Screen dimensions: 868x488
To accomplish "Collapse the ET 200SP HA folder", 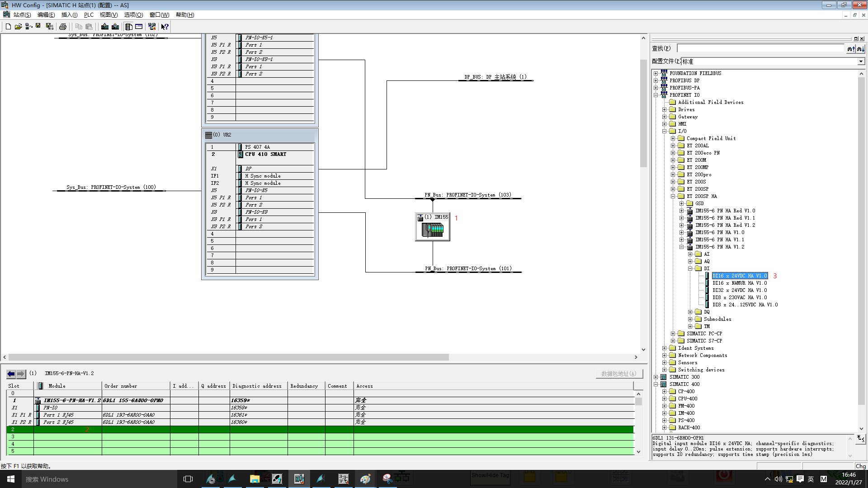I will point(673,196).
